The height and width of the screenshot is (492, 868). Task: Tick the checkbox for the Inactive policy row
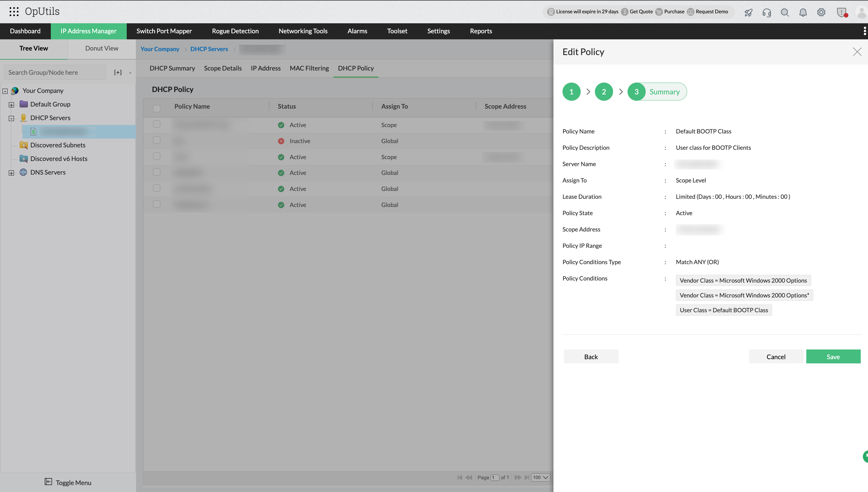point(156,140)
